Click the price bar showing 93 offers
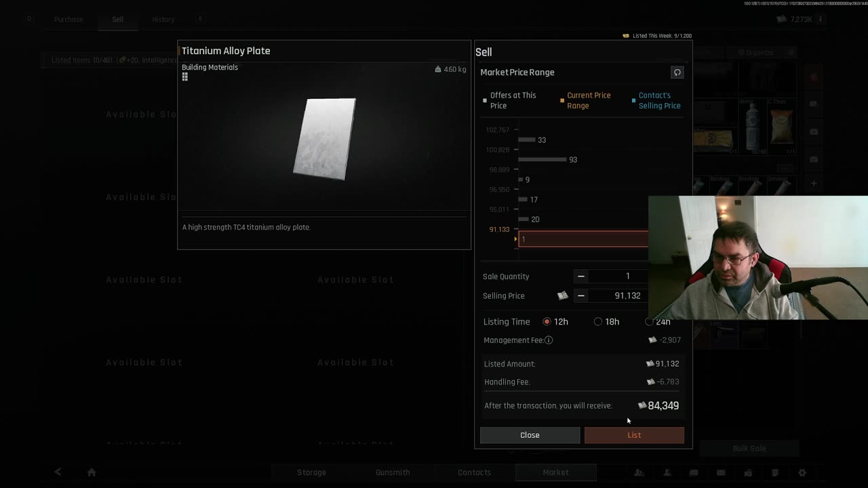This screenshot has height=488, width=868. click(542, 160)
